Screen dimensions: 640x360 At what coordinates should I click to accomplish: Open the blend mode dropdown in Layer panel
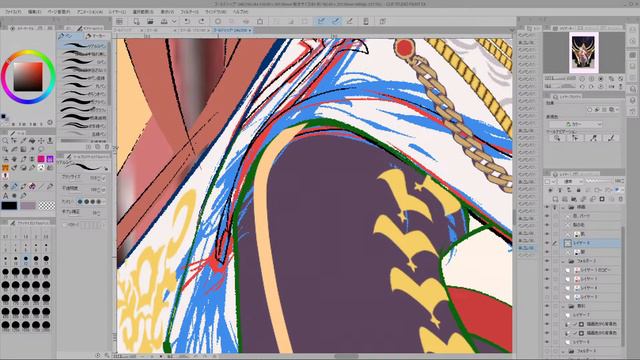pos(572,181)
